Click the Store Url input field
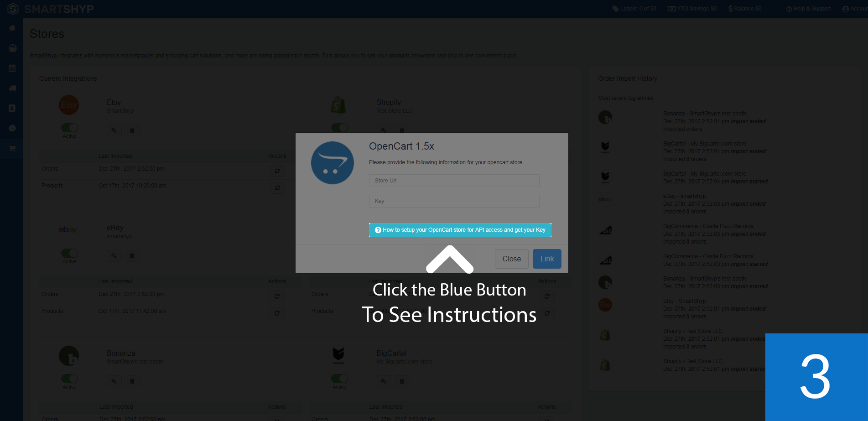This screenshot has width=868, height=421. (454, 181)
